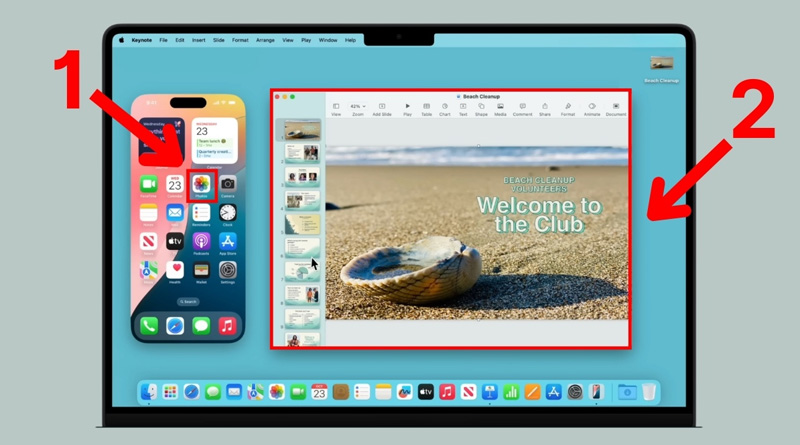
Task: Add a text box with the Text tool
Action: pos(463,109)
